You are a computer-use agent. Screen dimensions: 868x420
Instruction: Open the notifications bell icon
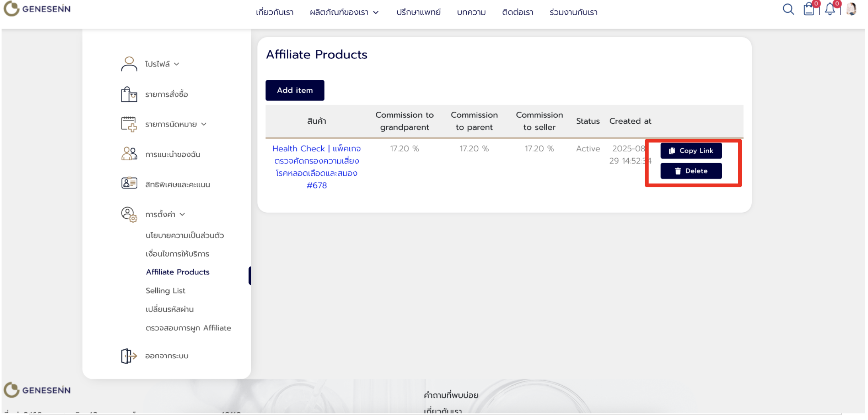pyautogui.click(x=830, y=9)
